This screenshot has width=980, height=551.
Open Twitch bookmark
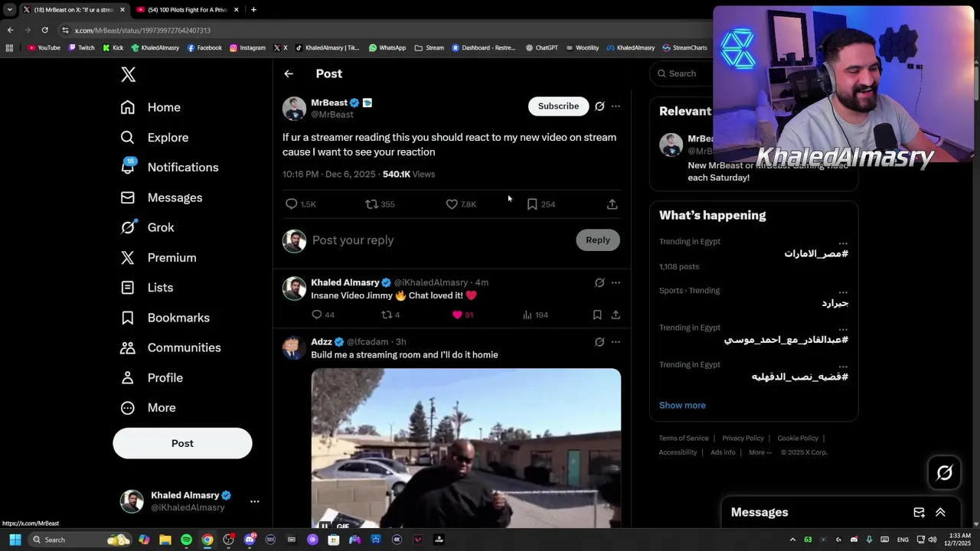pyautogui.click(x=82, y=47)
